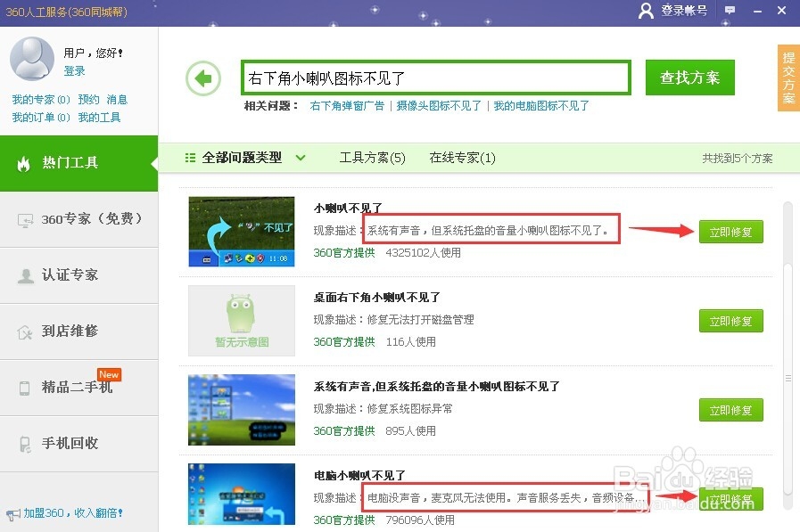
Task: Open 认证专家 sidebar item
Action: (x=79, y=275)
